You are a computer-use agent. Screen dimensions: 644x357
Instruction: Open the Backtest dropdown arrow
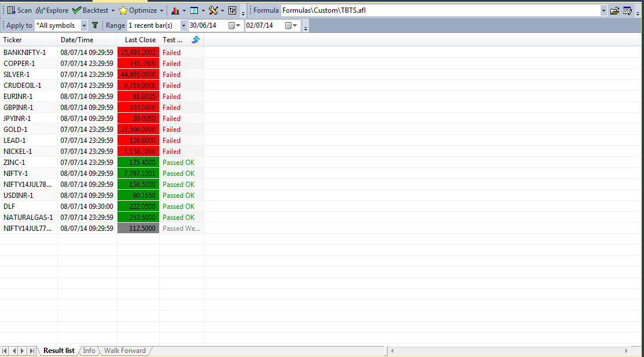tap(113, 10)
